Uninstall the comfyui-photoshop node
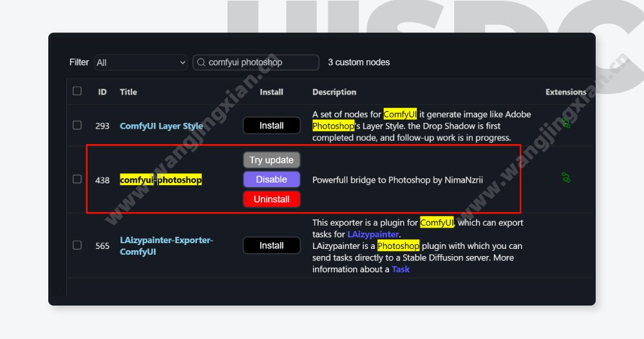The image size is (644, 339). click(272, 199)
